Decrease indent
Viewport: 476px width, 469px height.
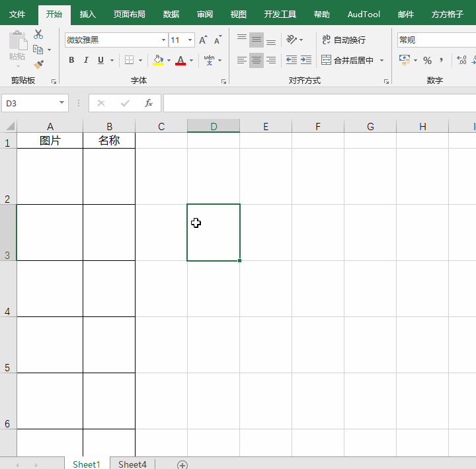(292, 59)
